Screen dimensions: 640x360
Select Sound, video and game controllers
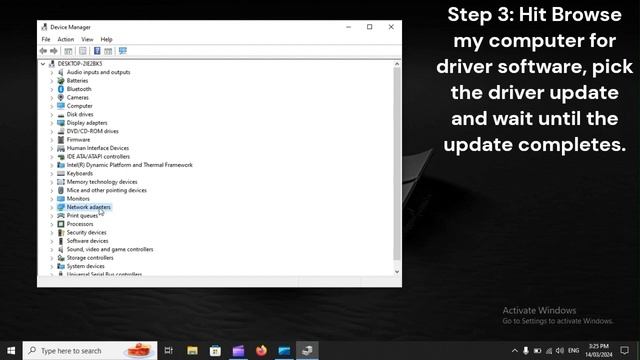tap(110, 249)
